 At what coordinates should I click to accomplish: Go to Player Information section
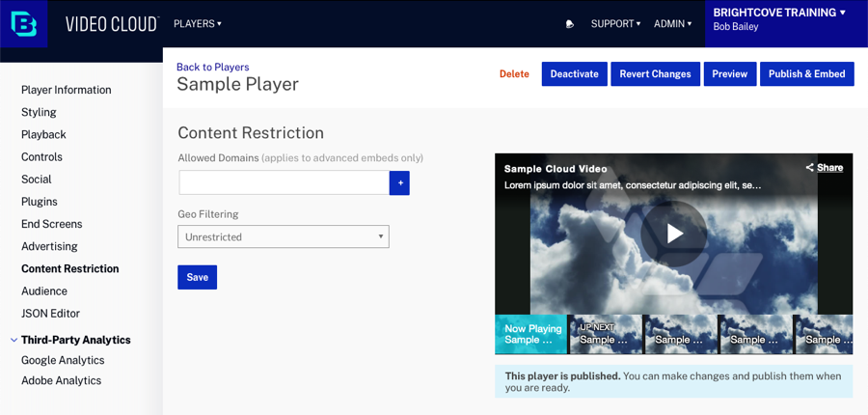pyautogui.click(x=67, y=90)
